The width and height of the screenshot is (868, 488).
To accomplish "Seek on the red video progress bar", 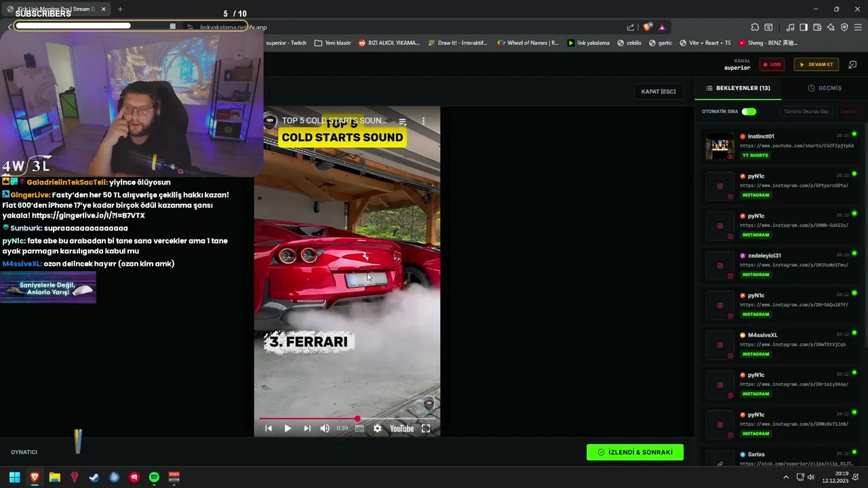I will click(x=347, y=418).
